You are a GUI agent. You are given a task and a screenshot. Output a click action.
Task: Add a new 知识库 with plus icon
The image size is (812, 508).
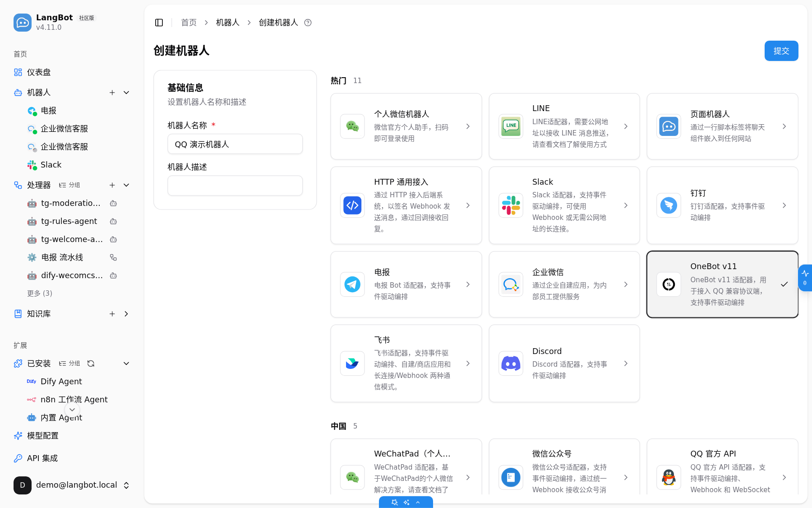[x=112, y=314]
